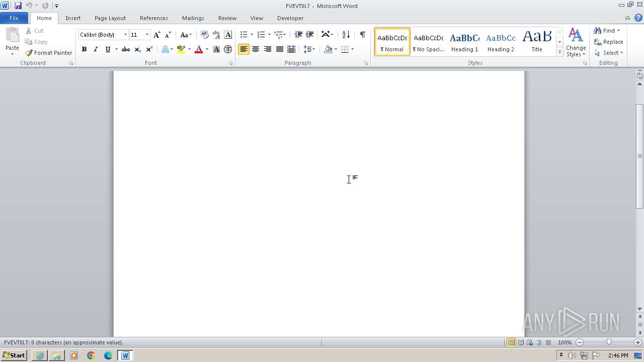
Task: Click the Change Styles icon
Action: click(576, 42)
